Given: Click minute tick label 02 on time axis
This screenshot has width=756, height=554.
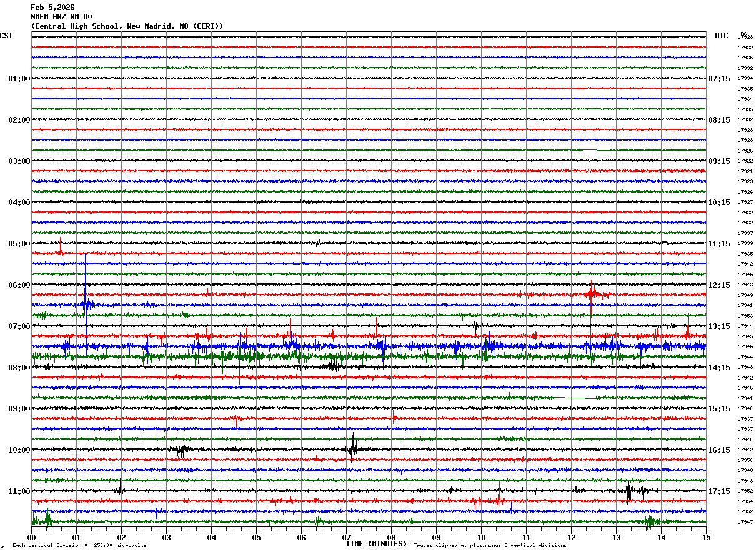Looking at the screenshot, I should click(121, 537).
